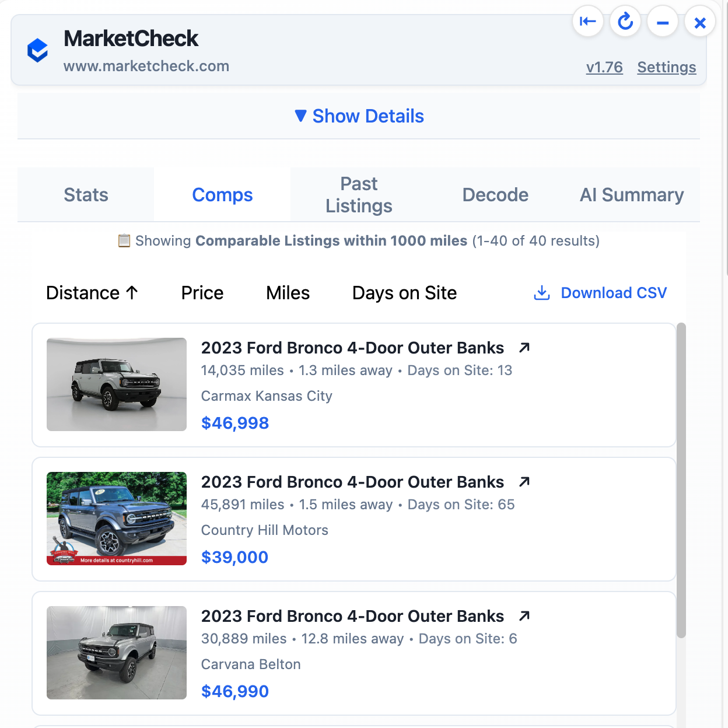Open Carvana Belton listing external arrow

coord(524,616)
